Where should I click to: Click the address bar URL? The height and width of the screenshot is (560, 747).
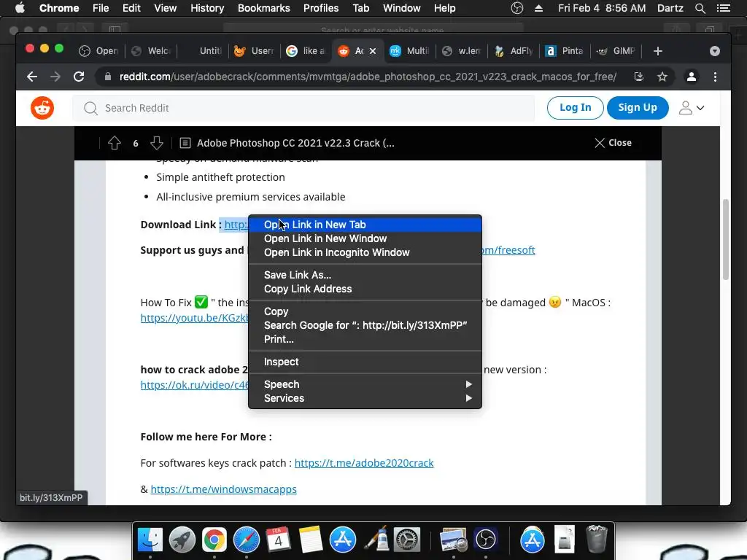368,77
